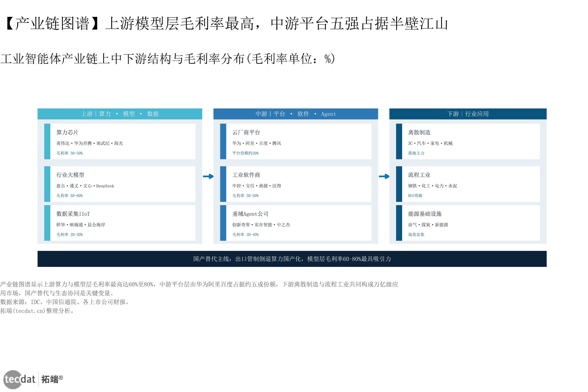Click 盘古·通义·文心·DeepSeek model list
This screenshot has width=588, height=392.
[85, 186]
